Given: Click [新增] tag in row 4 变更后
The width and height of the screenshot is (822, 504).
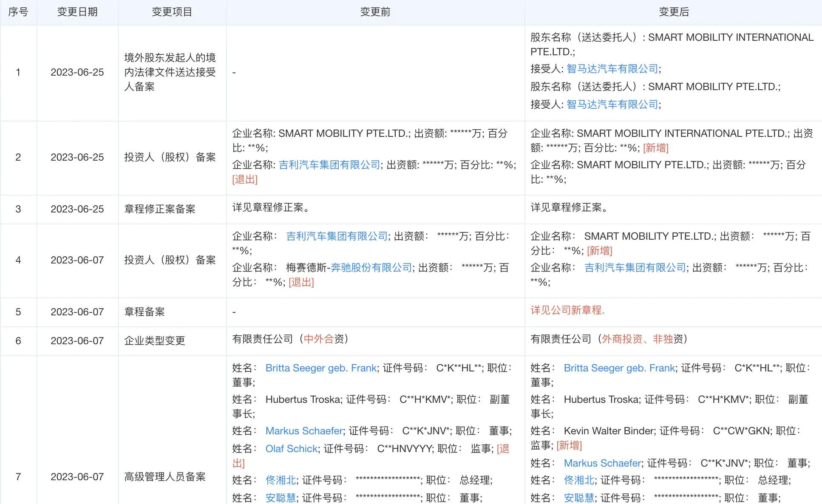Looking at the screenshot, I should (600, 251).
